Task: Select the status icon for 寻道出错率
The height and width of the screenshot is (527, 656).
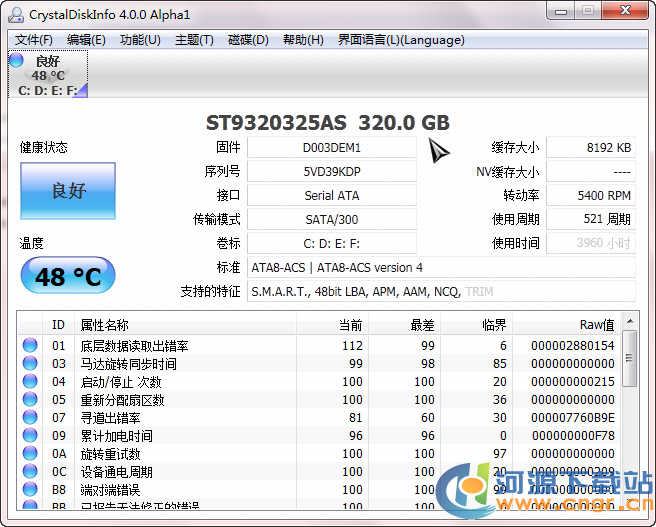Action: coord(30,418)
